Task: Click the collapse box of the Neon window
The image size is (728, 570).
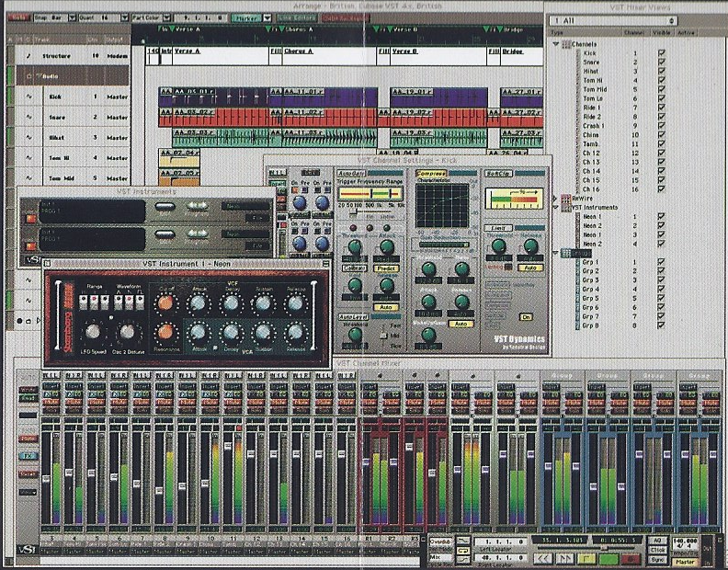Action: [x=326, y=264]
